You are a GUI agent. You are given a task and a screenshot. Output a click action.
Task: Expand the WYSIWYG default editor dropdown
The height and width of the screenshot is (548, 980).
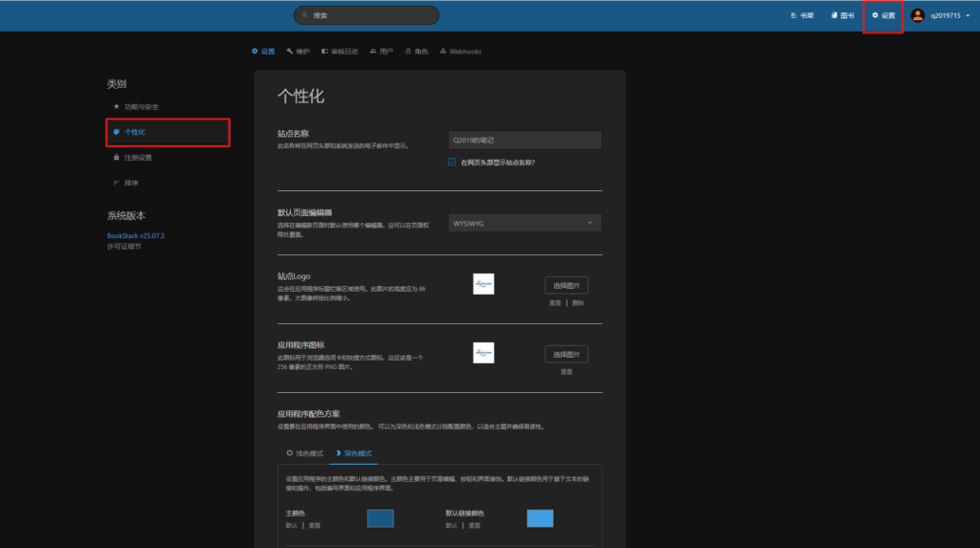pos(524,223)
